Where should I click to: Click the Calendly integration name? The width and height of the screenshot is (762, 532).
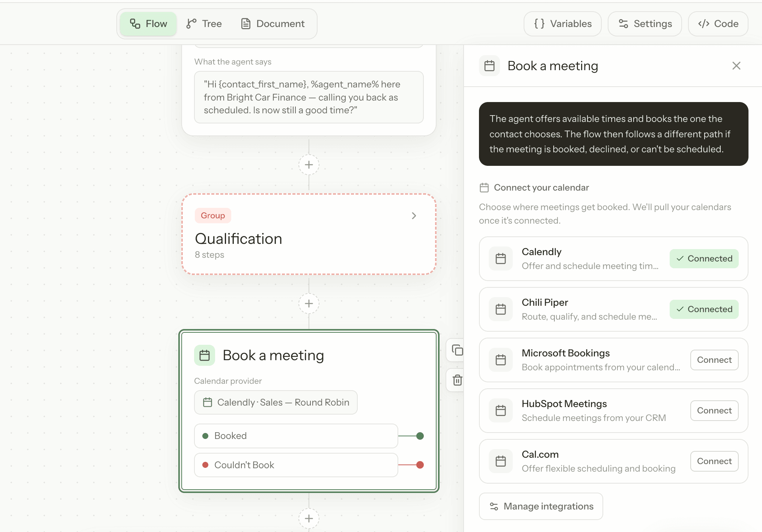(x=542, y=252)
